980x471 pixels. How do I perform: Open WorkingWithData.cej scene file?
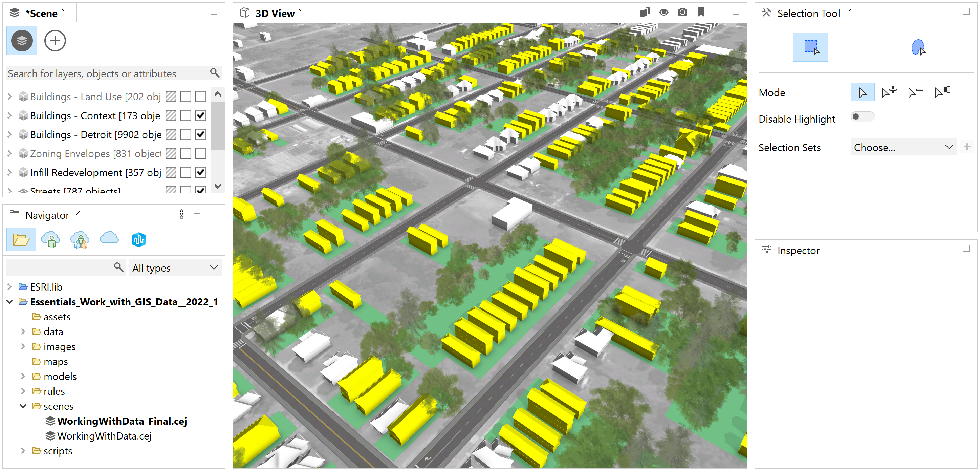[x=104, y=436]
